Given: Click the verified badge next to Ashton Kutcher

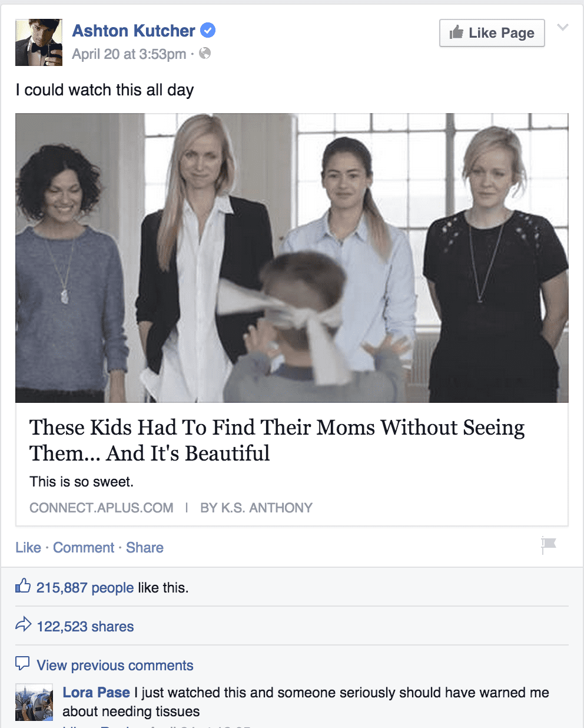Looking at the screenshot, I should coord(208,30).
